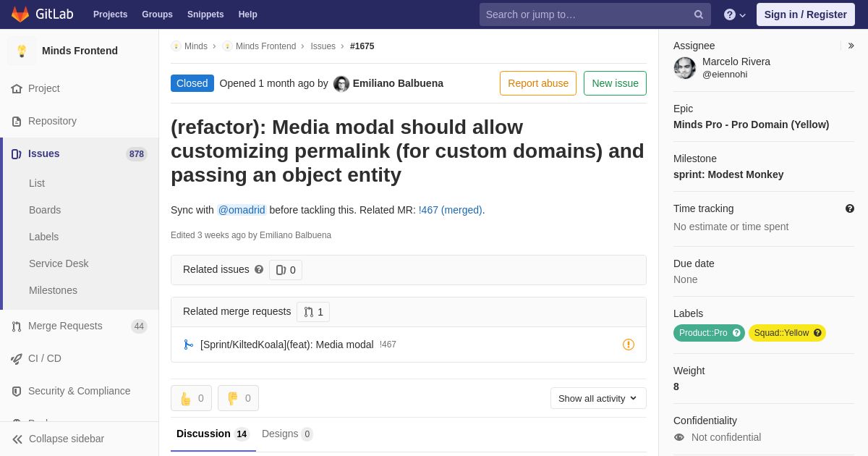This screenshot has width=868, height=456.
Task: Focus the Search or jump to field
Action: [x=586, y=14]
